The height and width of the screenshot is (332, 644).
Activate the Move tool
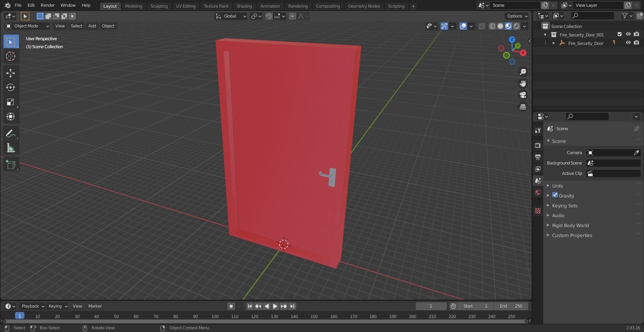[x=11, y=73]
